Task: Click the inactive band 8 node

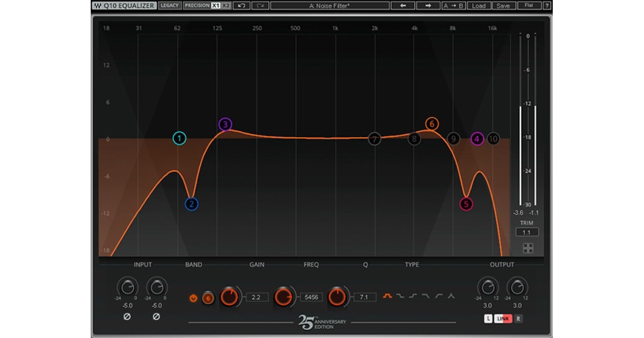Action: tap(414, 139)
